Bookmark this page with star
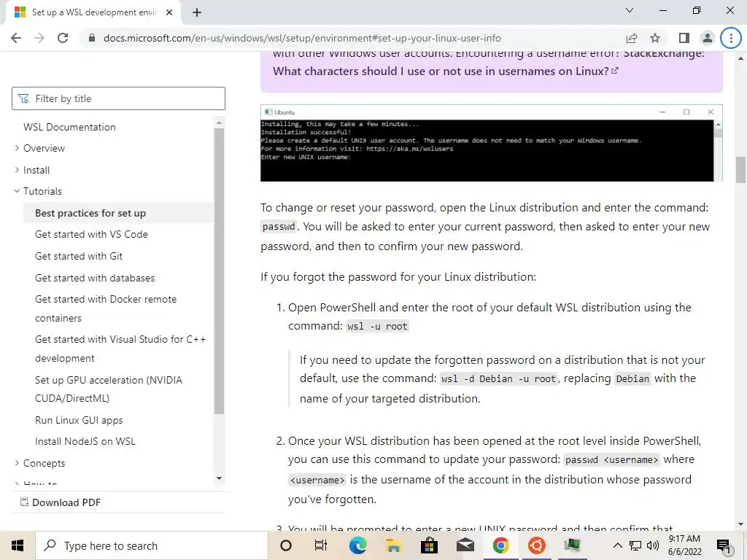 pyautogui.click(x=655, y=38)
